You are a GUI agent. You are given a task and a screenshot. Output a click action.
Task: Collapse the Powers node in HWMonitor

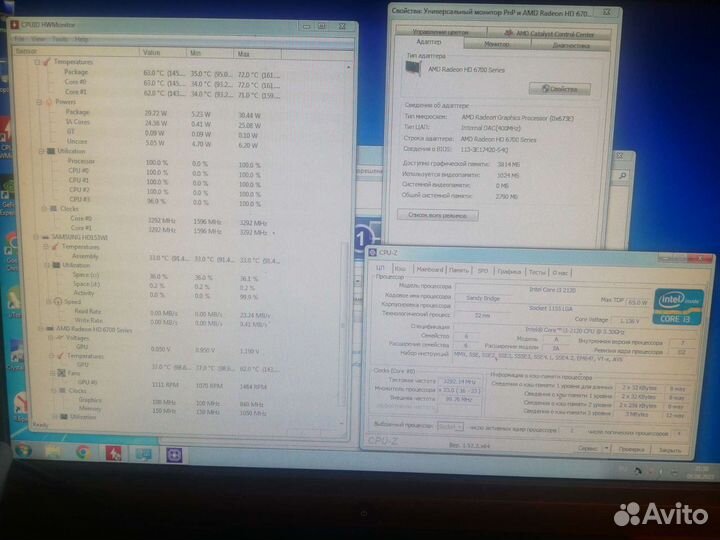[39, 102]
